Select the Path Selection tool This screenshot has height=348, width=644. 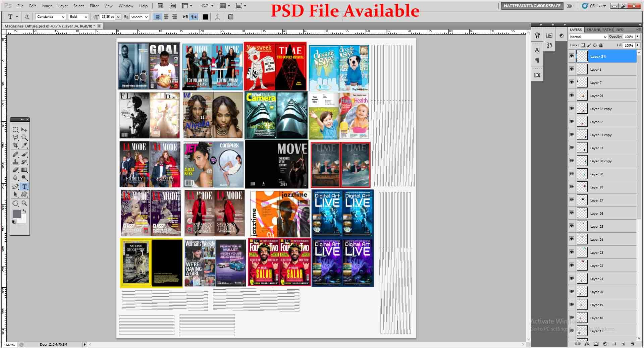click(x=15, y=194)
